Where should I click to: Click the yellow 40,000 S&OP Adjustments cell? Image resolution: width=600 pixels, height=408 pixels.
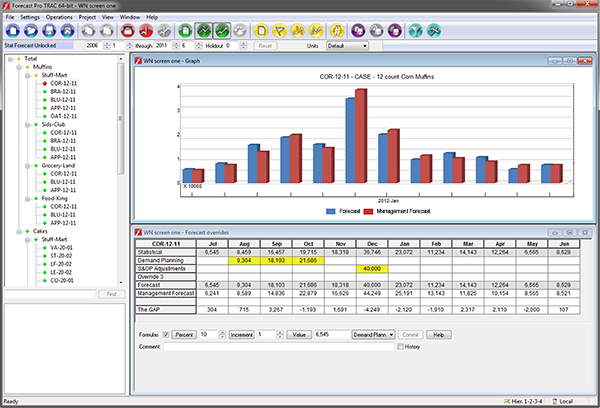click(372, 269)
